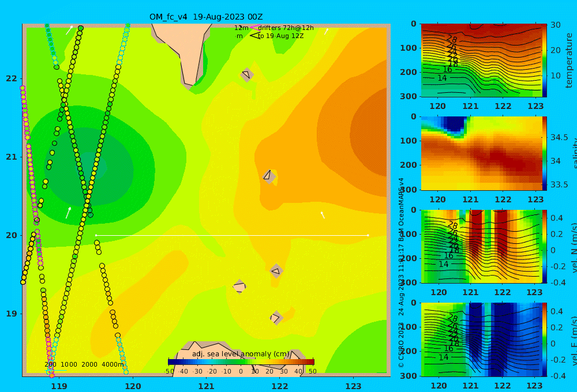Click the island marker near 19N 121.95E
This screenshot has width=577, height=392.
click(x=276, y=318)
